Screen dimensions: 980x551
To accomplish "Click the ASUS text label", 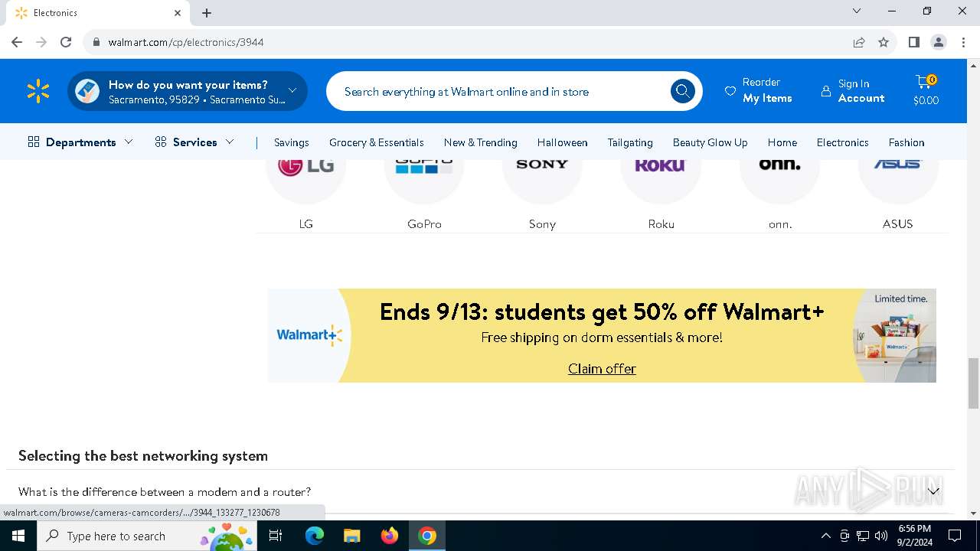I will coord(897,224).
